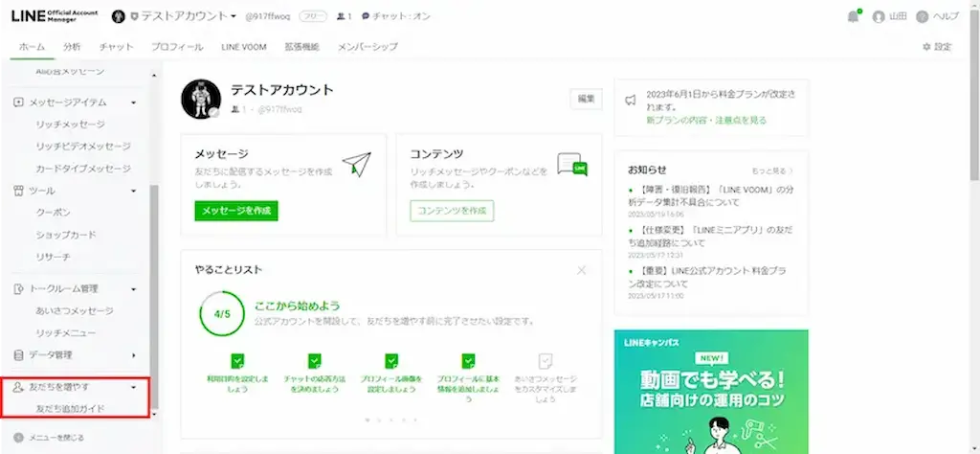This screenshot has width=980, height=454.
Task: Click the 設定 gear icon
Action: pos(926,47)
